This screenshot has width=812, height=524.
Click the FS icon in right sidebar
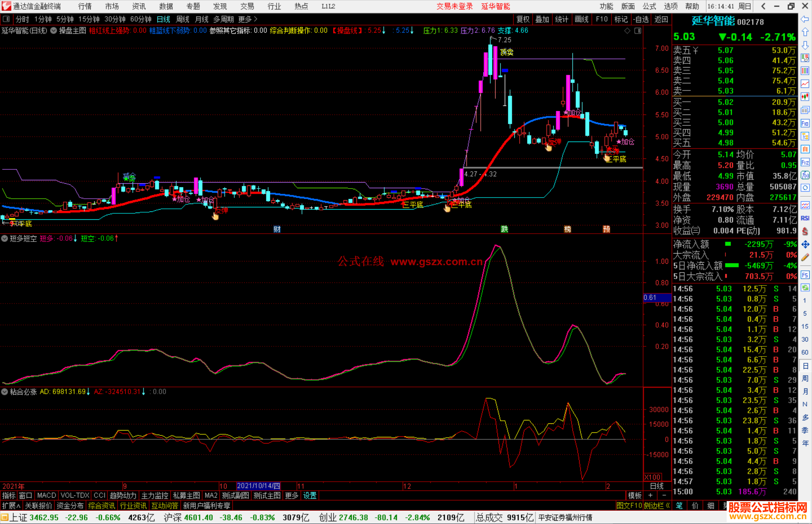coord(805,275)
